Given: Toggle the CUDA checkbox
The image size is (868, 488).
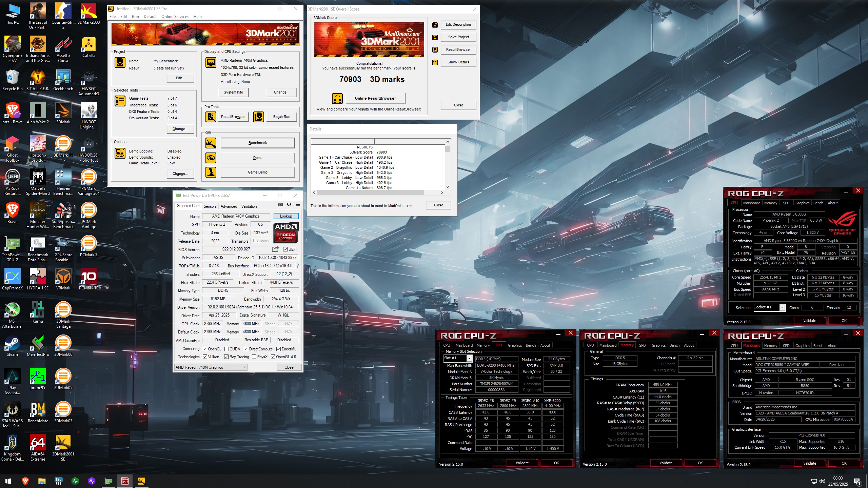Looking at the screenshot, I should pos(226,349).
